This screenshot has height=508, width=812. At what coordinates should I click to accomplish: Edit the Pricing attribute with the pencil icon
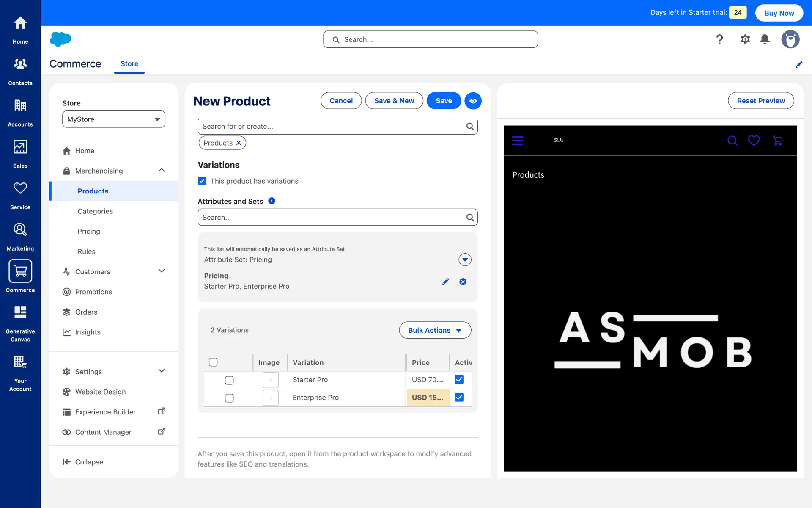445,282
